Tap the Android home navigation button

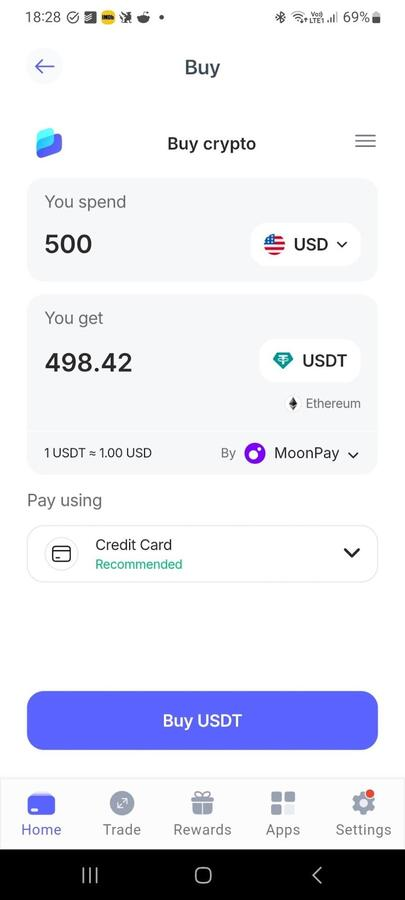click(203, 875)
